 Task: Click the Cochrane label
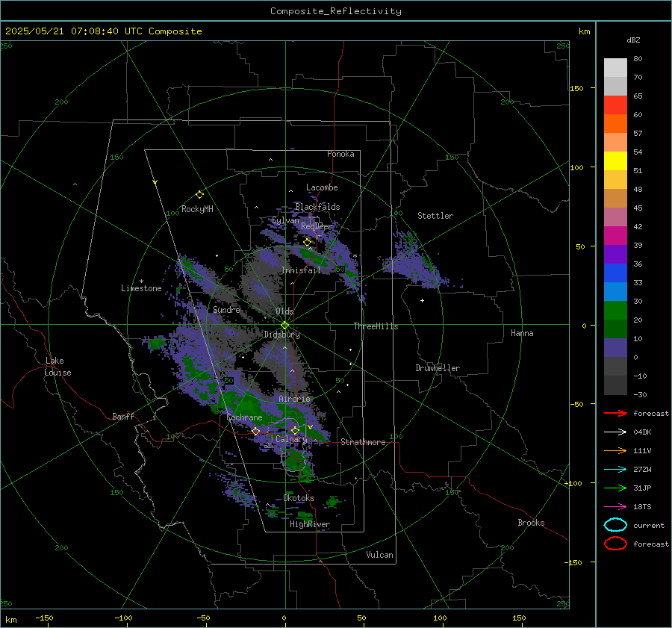point(244,417)
